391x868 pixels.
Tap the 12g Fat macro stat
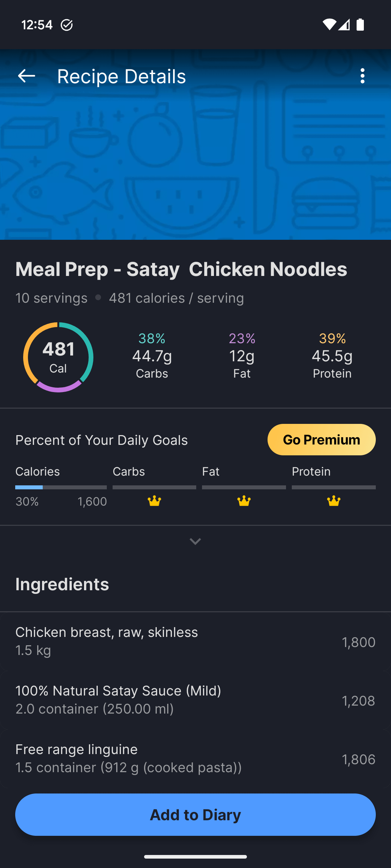tap(242, 357)
